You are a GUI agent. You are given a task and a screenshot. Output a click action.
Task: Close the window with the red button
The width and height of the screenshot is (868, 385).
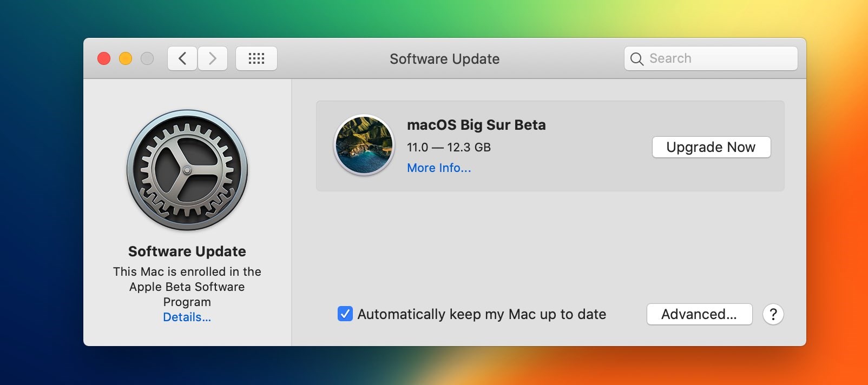(104, 58)
